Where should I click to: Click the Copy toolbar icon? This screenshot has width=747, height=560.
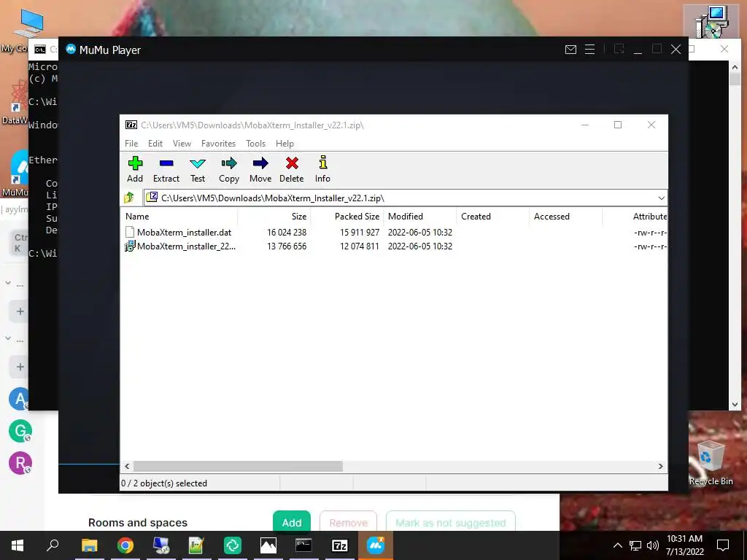point(228,169)
